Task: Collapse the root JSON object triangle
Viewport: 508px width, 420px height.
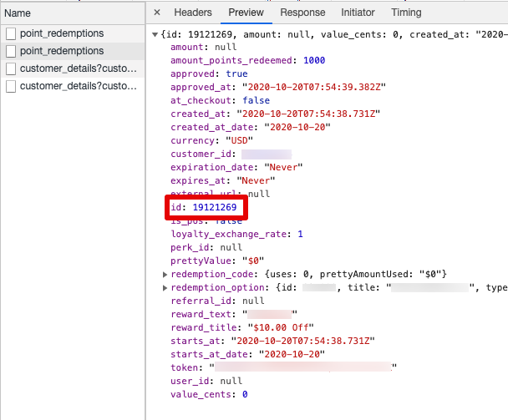Action: click(x=155, y=34)
